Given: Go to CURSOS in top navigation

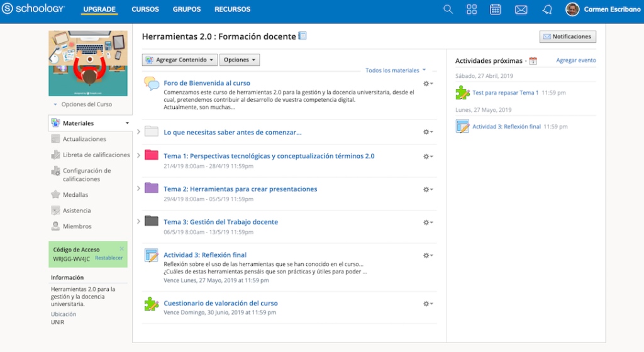Looking at the screenshot, I should coord(145,9).
